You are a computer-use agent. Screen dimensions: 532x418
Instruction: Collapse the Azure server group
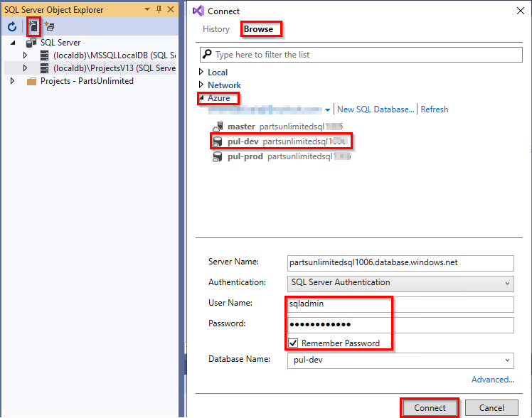202,97
